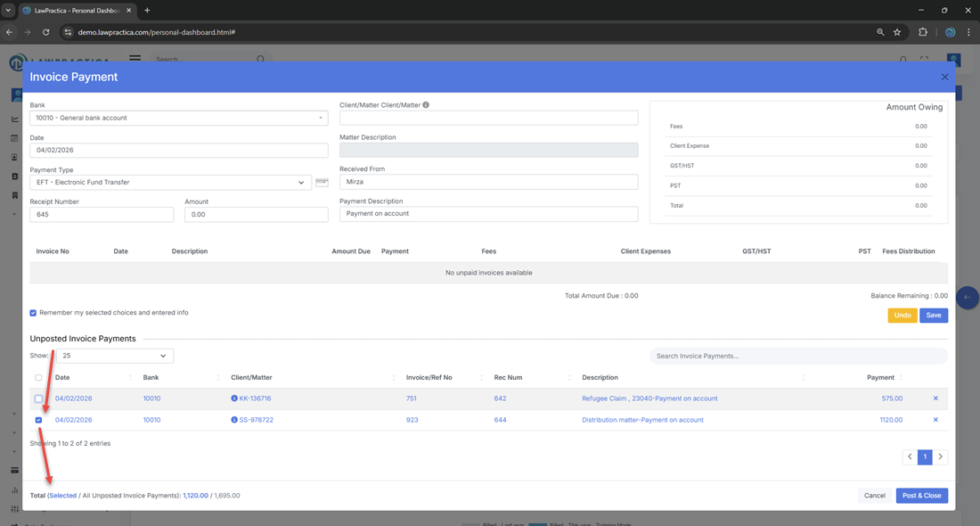Delete the 1120.00 payment row with X
This screenshot has height=526, width=980.
935,420
